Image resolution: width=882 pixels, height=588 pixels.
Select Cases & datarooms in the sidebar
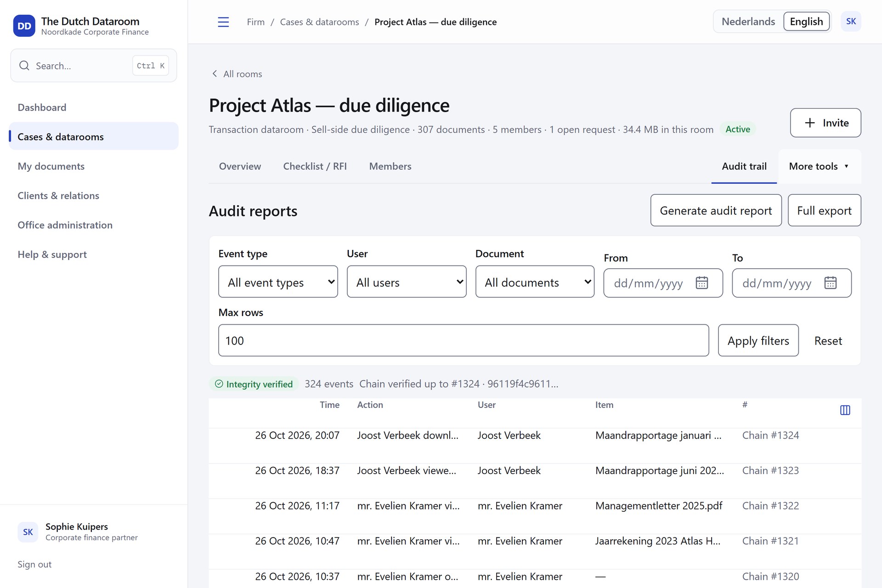coord(94,136)
